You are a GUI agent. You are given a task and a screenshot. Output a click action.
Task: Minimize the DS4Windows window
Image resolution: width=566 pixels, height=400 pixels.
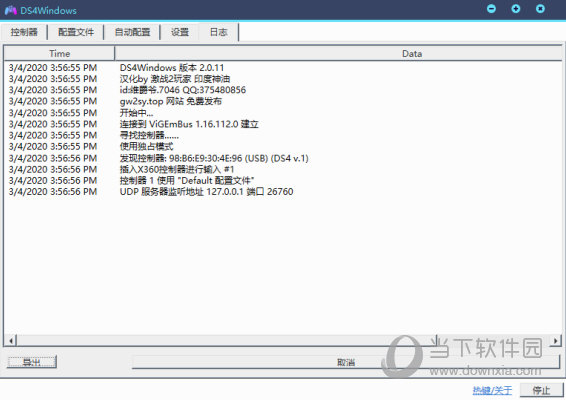coord(491,9)
